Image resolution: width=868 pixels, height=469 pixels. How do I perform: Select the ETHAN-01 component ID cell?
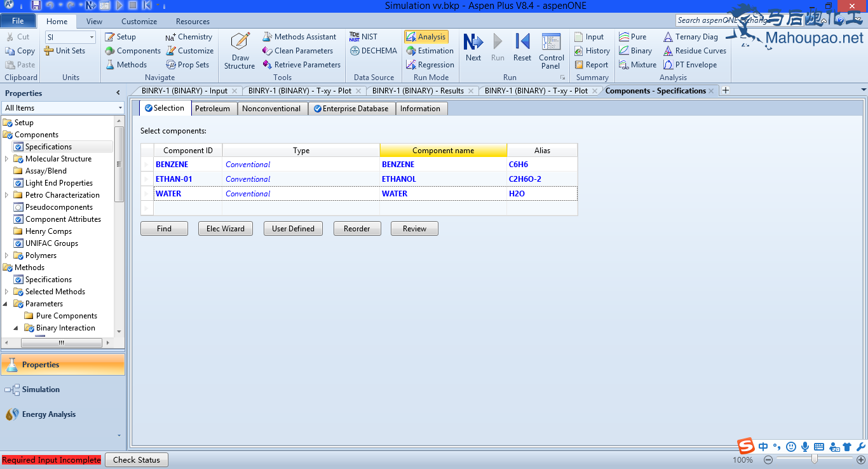187,179
